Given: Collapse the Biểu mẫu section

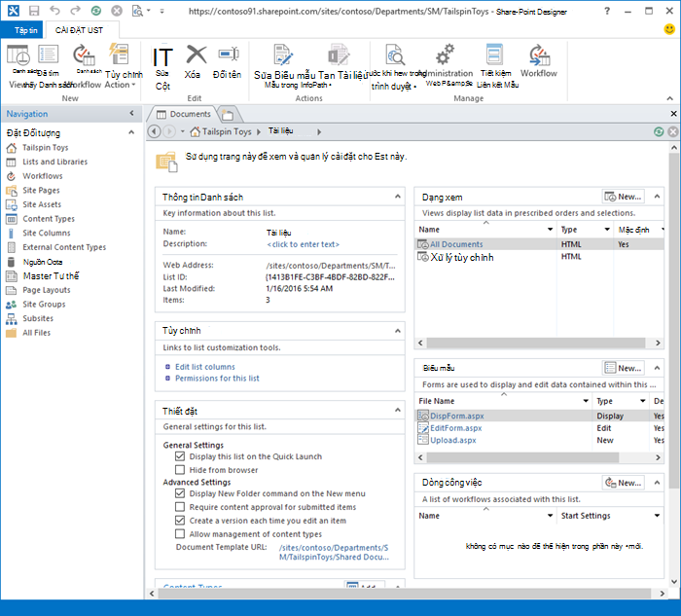Looking at the screenshot, I should pos(657,368).
